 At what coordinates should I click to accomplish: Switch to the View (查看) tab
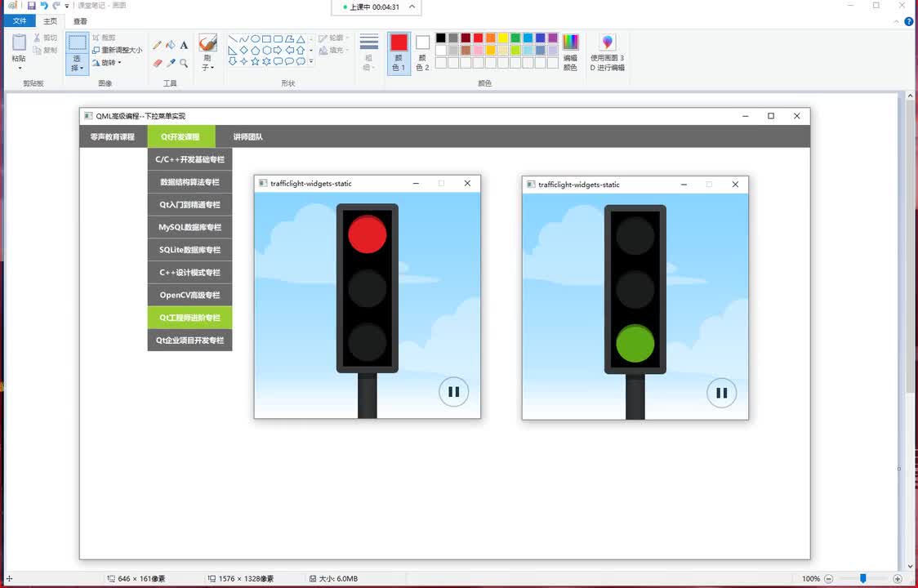click(x=80, y=21)
